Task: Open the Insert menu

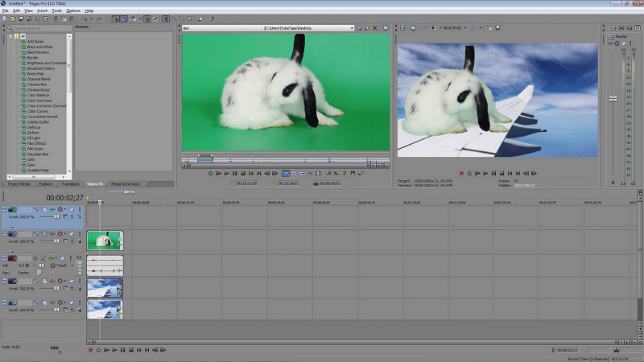Action: (43, 10)
